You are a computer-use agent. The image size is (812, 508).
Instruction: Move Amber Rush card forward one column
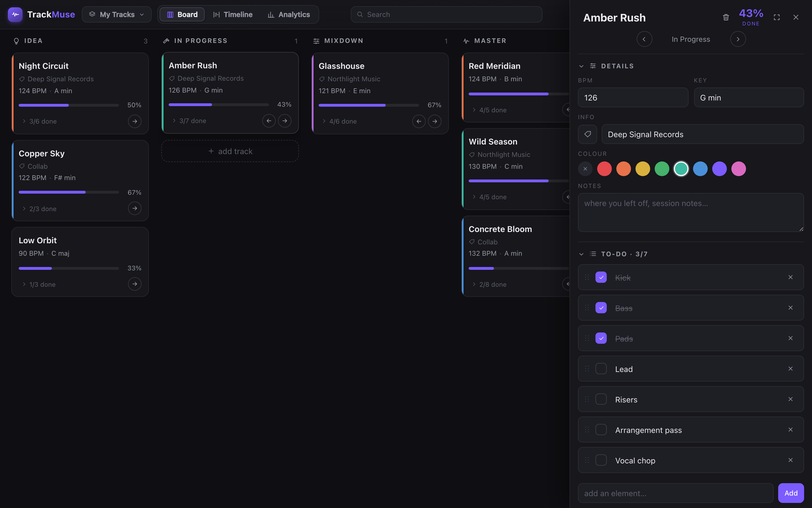coord(284,121)
